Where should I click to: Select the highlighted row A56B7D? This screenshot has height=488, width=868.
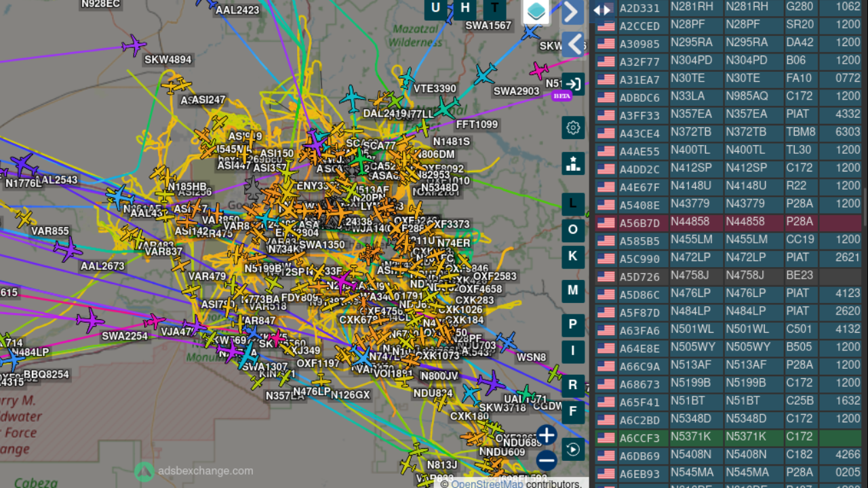pos(728,222)
